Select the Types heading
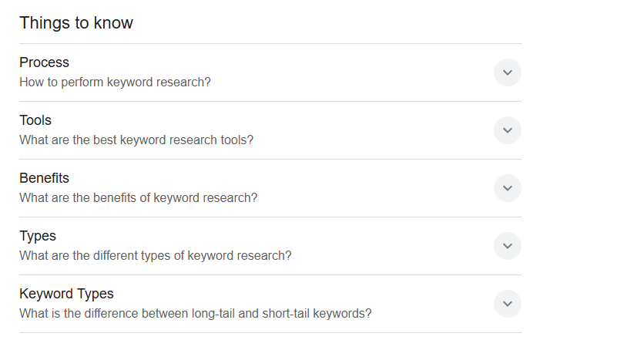Viewport: 644px width, 340px height. tap(38, 236)
